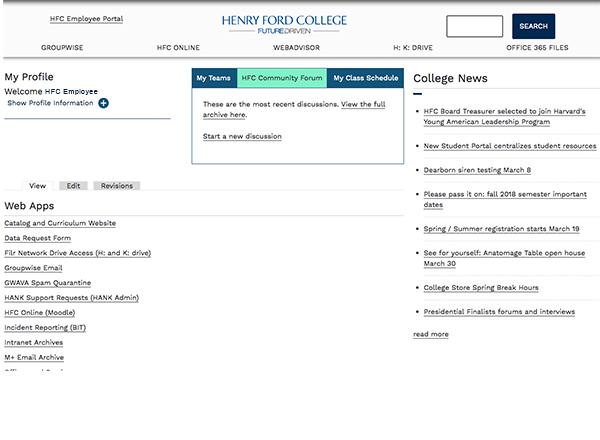Open College Store Spring Break Hours news
Screen dimensions: 600x440
point(481,288)
